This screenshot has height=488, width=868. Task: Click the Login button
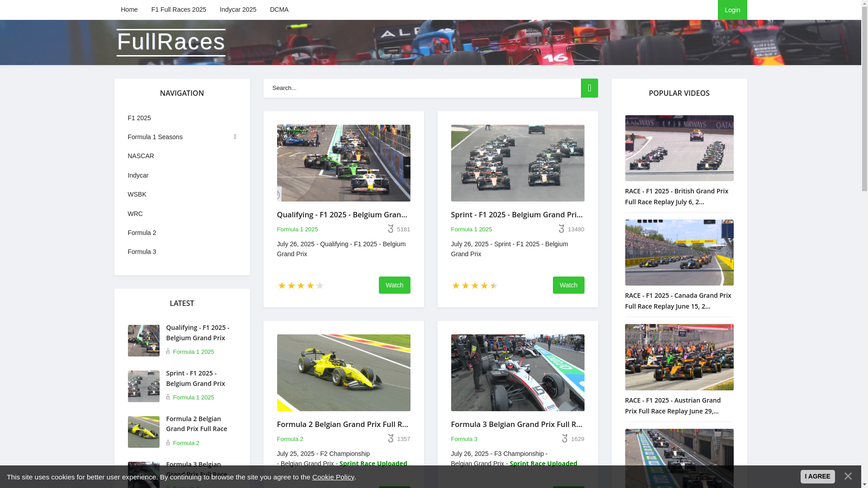(x=732, y=10)
